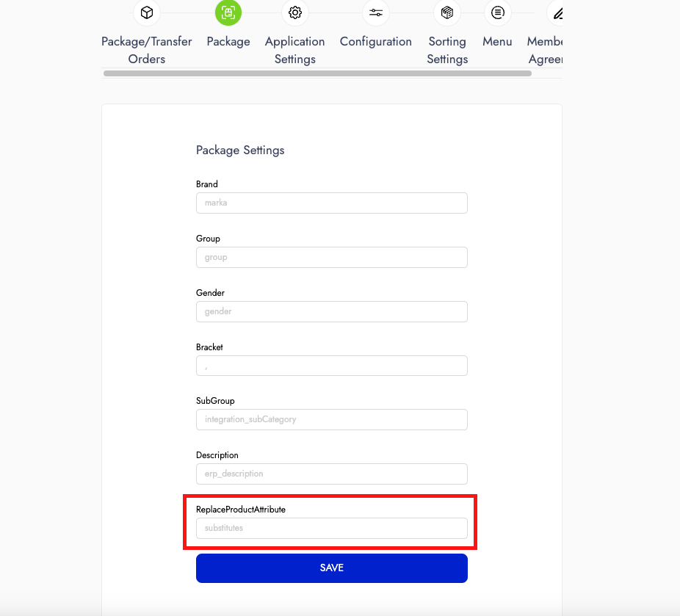Select the Bracket input field
This screenshot has height=616, width=680.
(332, 366)
